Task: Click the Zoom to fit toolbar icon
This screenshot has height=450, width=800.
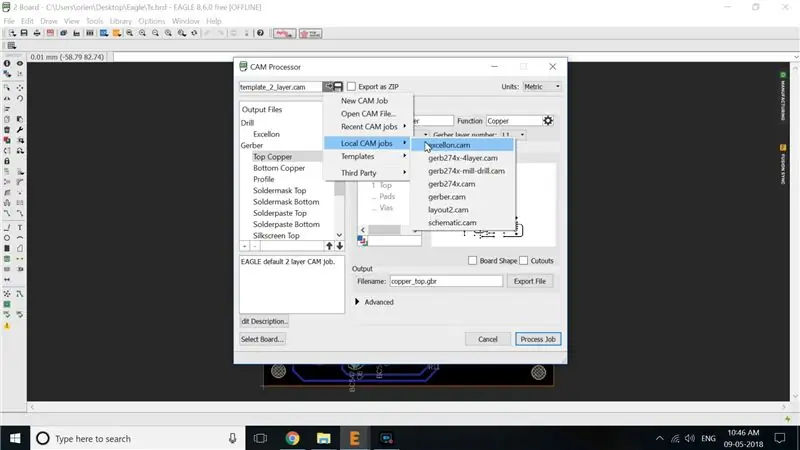Action: pyautogui.click(x=130, y=33)
